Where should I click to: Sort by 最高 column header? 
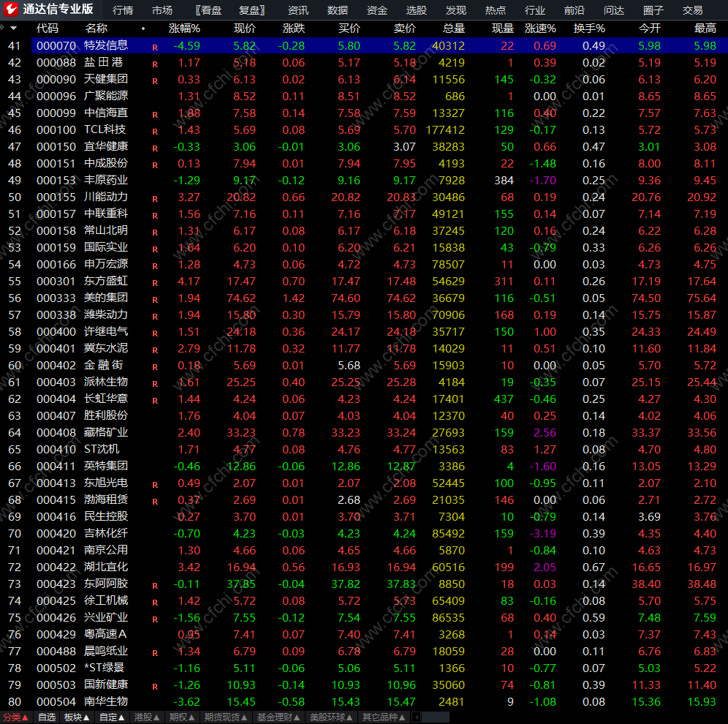point(705,29)
